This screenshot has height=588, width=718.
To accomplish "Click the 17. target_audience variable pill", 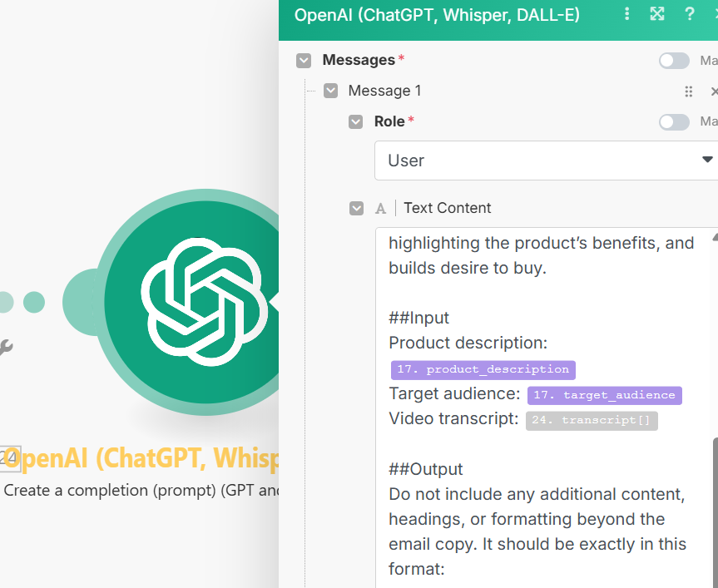I will [605, 395].
